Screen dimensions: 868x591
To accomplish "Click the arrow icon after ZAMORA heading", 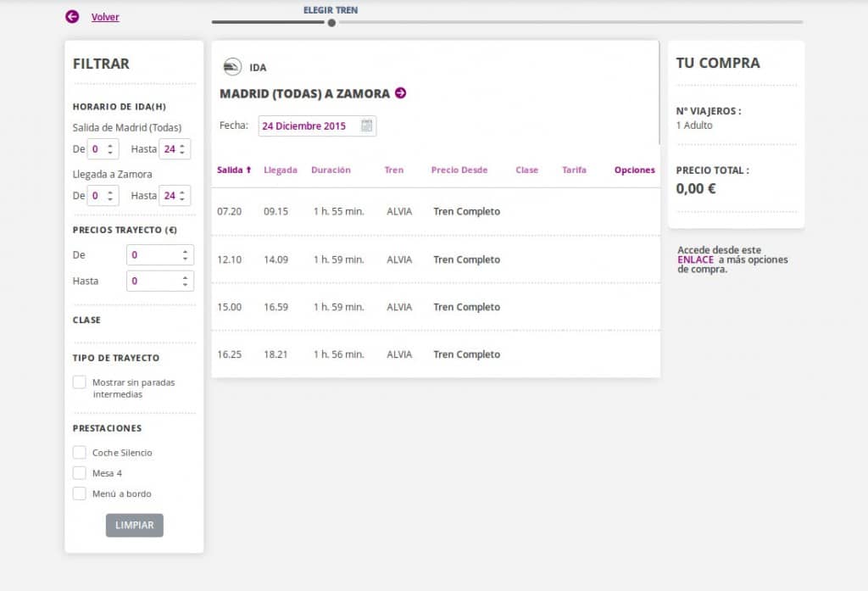I will tap(402, 92).
